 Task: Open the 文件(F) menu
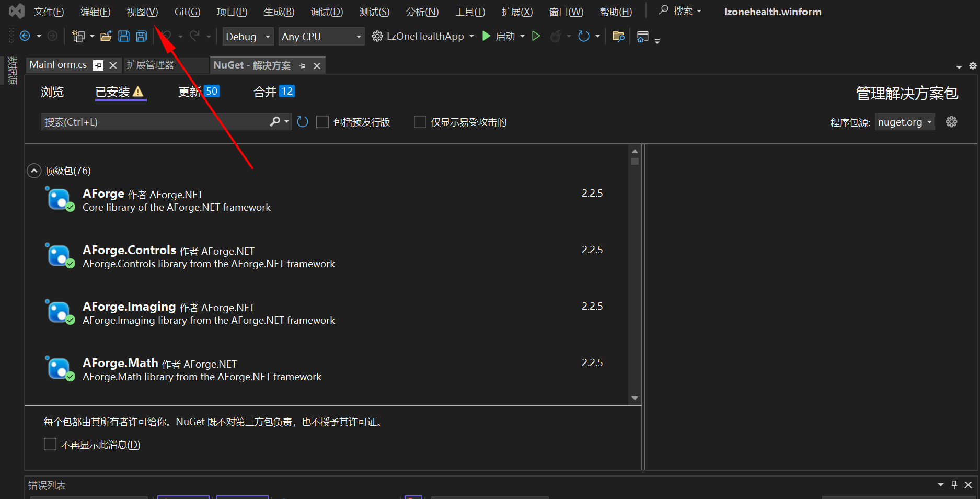click(49, 12)
